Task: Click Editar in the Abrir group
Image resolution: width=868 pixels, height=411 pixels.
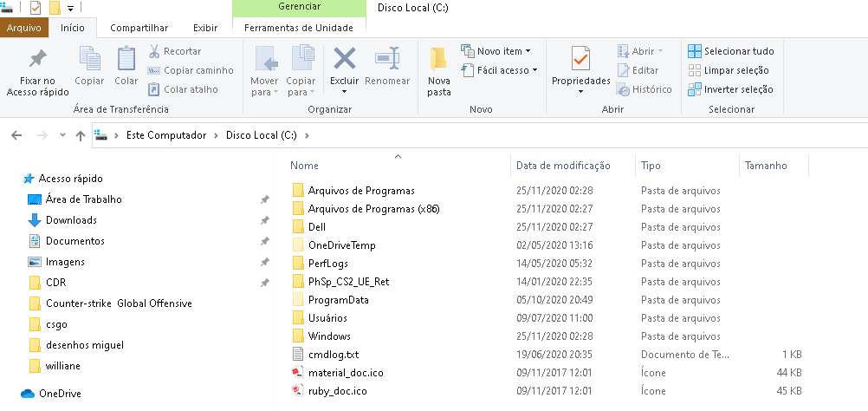Action: 638,70
